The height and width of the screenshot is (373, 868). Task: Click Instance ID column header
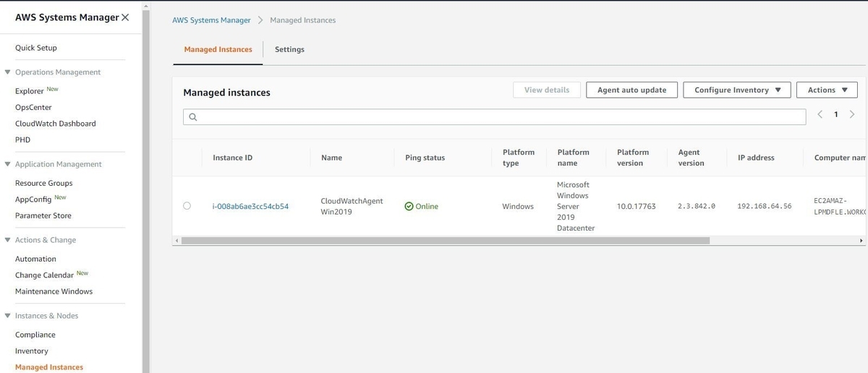(x=232, y=158)
